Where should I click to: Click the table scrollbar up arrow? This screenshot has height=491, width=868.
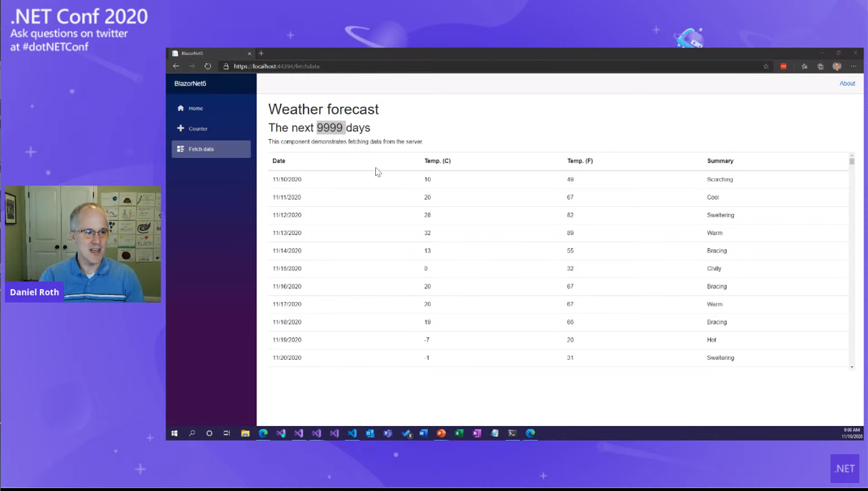coord(851,155)
